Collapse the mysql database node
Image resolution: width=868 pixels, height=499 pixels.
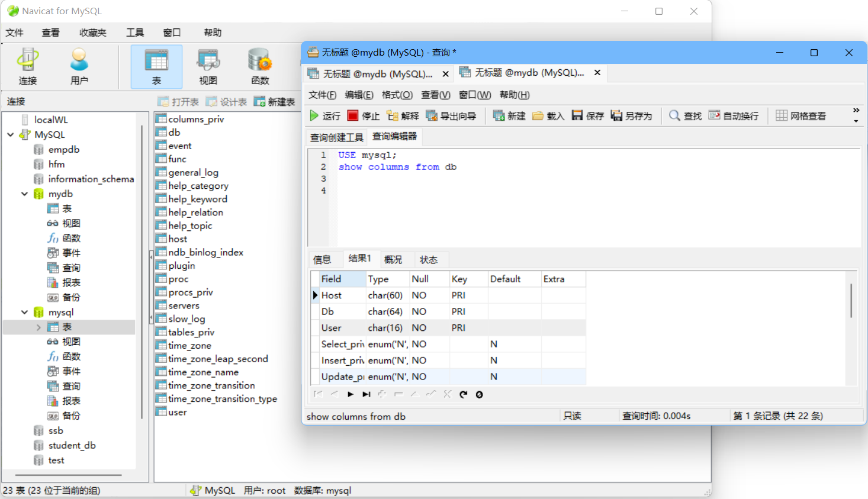point(24,313)
